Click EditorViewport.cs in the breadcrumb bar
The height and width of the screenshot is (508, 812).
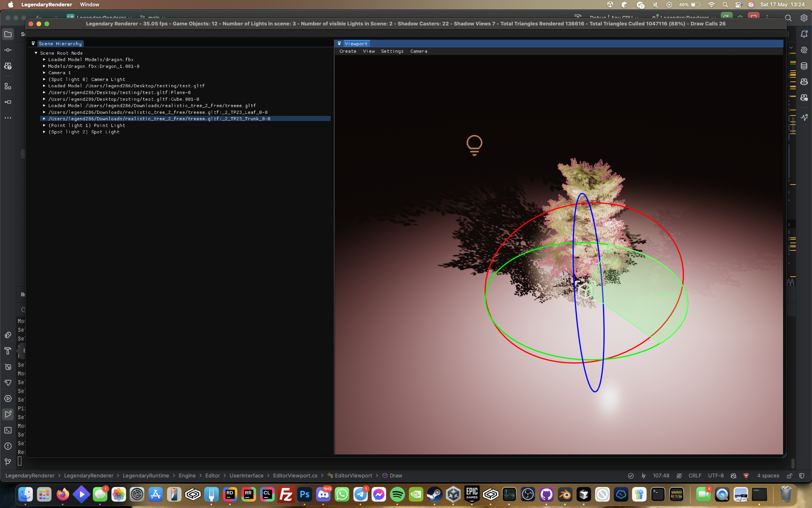click(295, 475)
